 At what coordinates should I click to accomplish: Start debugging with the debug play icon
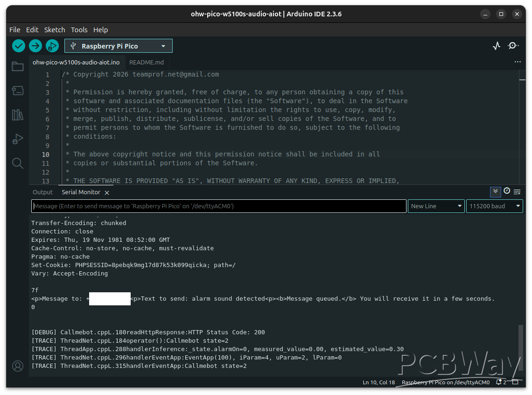[x=52, y=46]
